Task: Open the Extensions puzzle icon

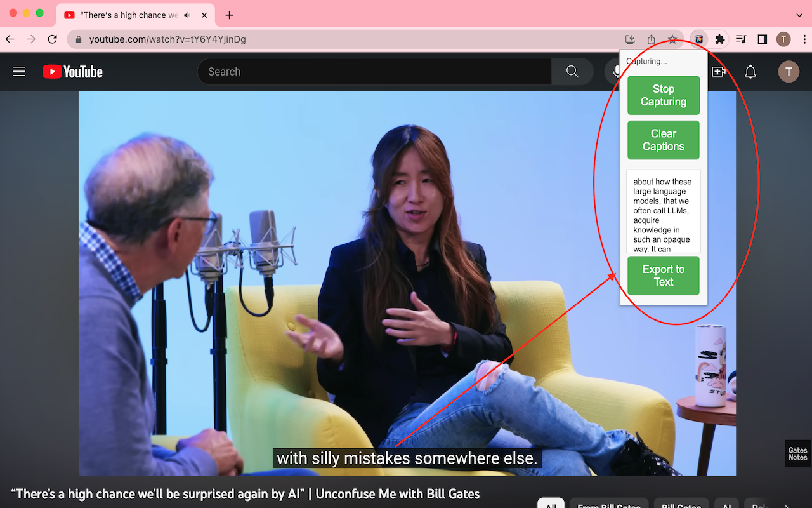Action: [x=720, y=39]
